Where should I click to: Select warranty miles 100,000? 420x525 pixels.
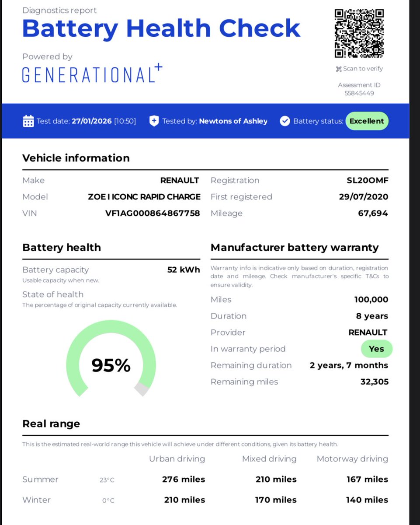(x=371, y=300)
